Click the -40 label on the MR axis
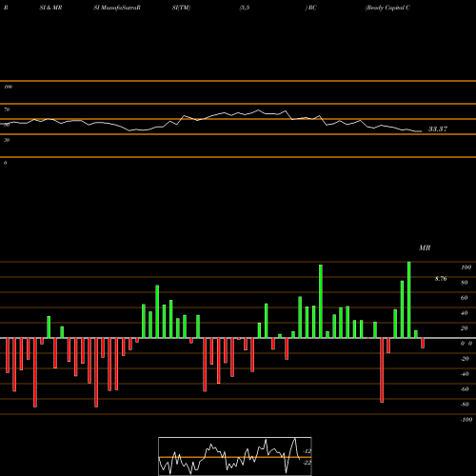Screen dimensions: 476x476 [465, 374]
